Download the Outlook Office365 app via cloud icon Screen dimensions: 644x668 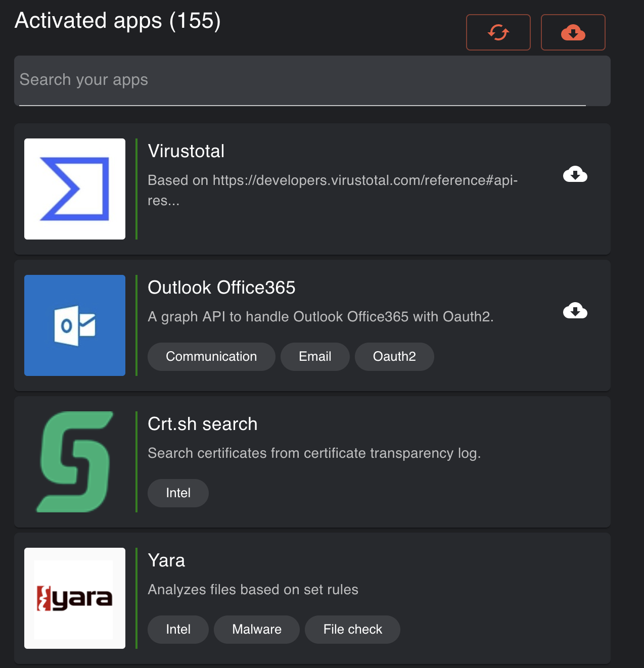click(575, 311)
